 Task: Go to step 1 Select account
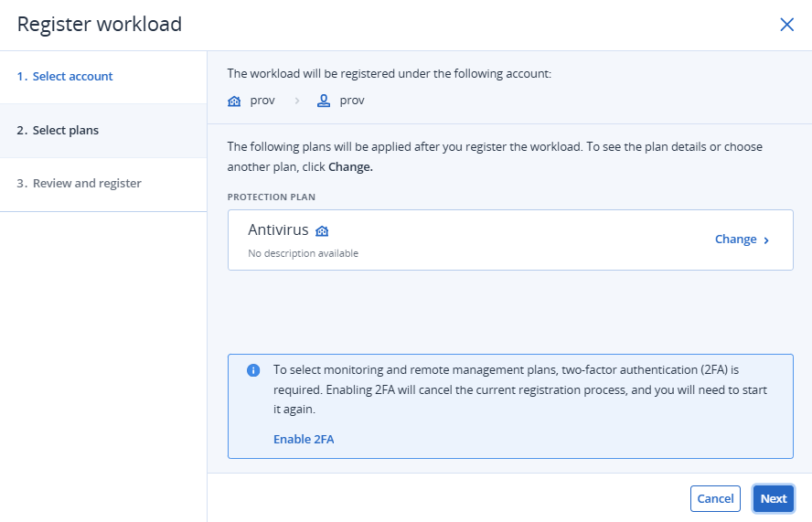click(x=72, y=77)
